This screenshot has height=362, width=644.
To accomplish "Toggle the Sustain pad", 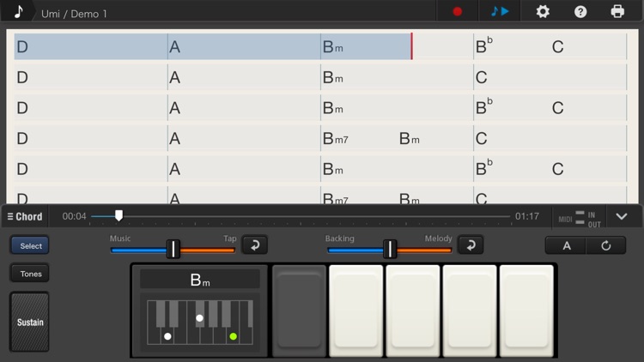I will pyautogui.click(x=29, y=322).
